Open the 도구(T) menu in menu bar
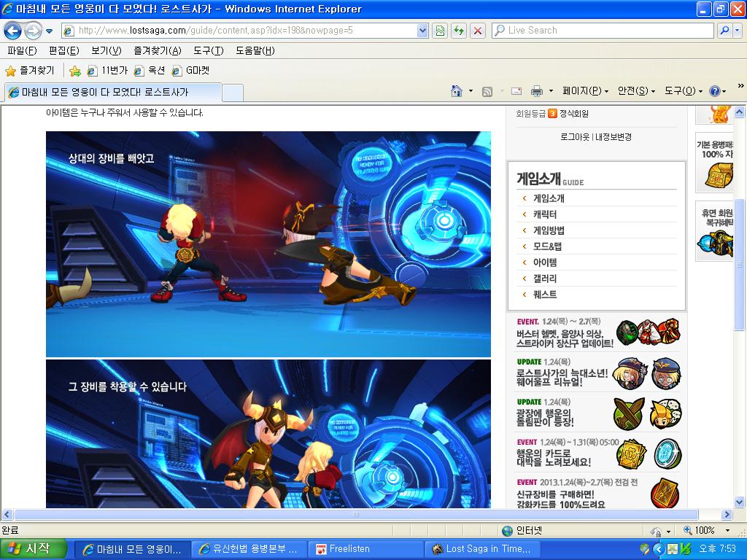Image resolution: width=747 pixels, height=560 pixels. coord(208,50)
